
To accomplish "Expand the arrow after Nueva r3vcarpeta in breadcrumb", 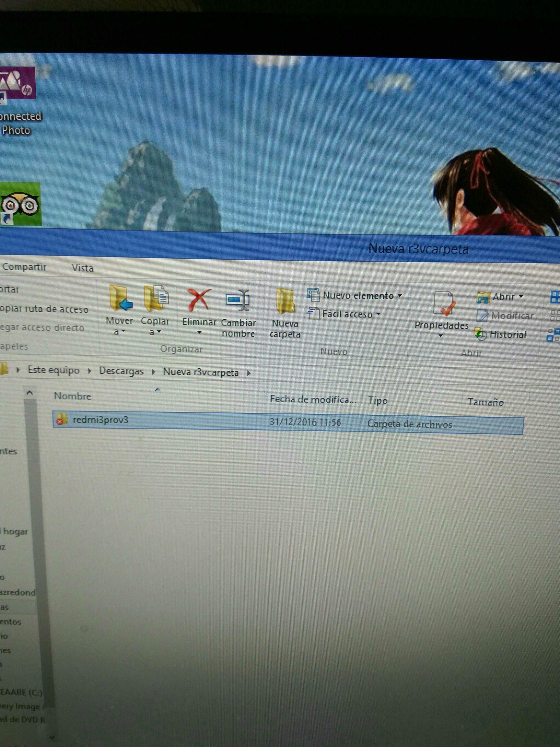I will 249,373.
